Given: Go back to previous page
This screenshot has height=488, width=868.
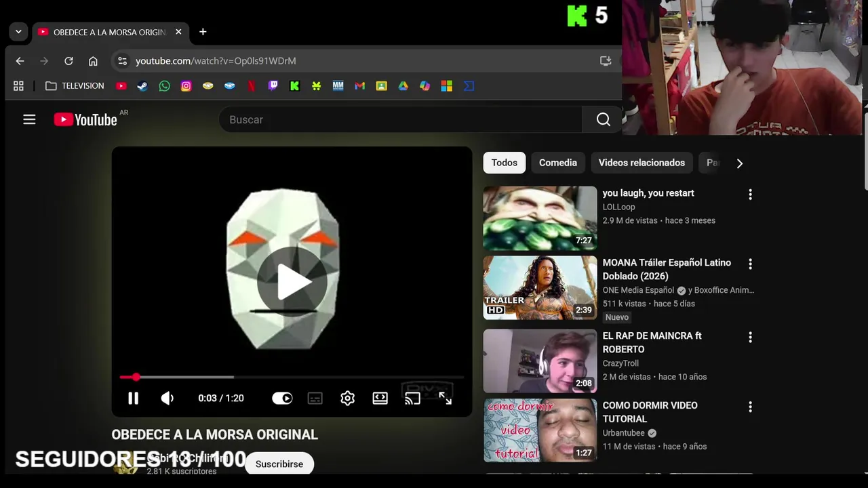Looking at the screenshot, I should click(20, 61).
